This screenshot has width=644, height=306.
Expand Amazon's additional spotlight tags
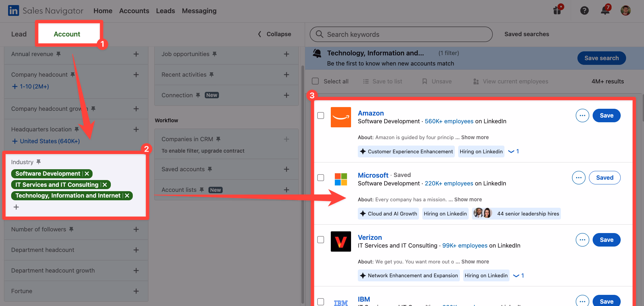514,151
